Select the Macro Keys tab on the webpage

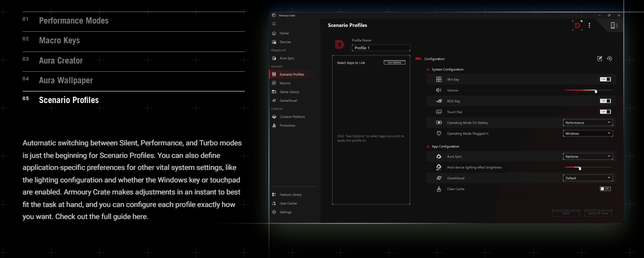coord(134,41)
